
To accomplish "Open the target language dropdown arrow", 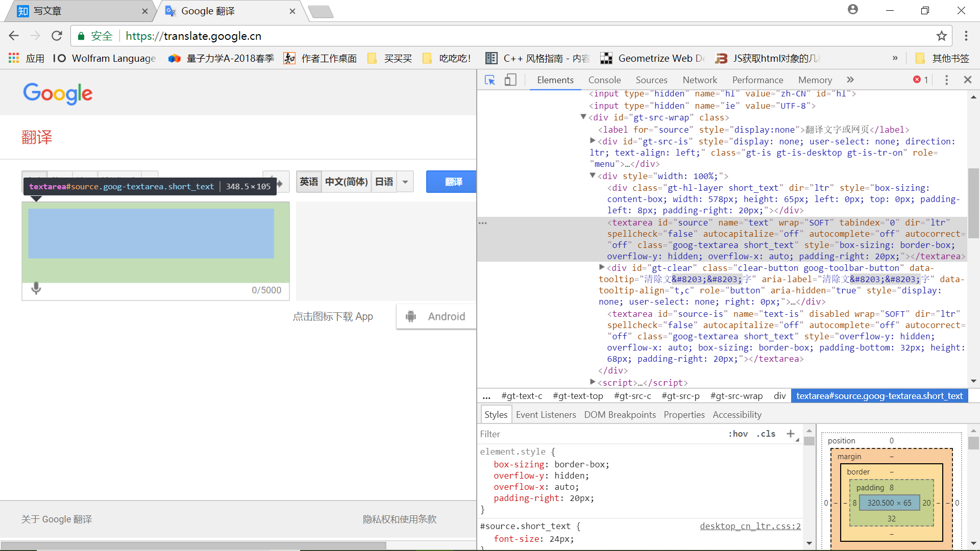I will [x=405, y=182].
